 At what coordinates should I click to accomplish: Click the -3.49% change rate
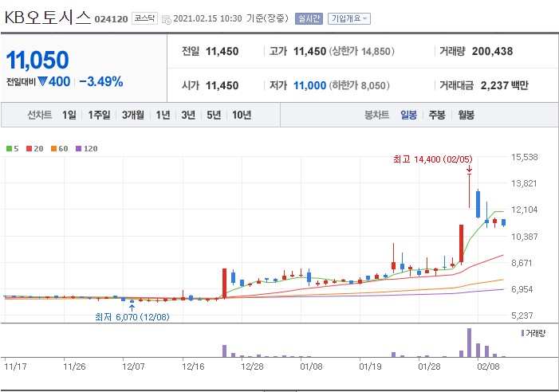101,81
